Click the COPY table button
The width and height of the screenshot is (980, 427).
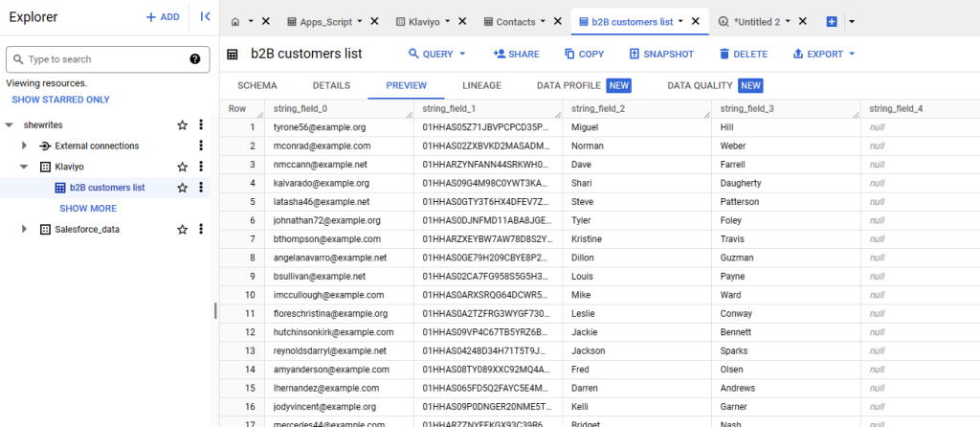[585, 55]
